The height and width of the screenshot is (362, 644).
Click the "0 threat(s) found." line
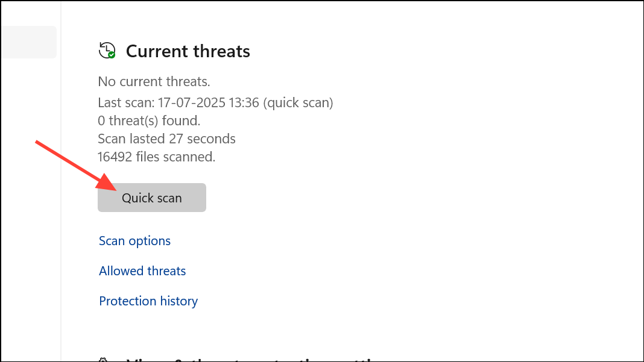tap(149, 120)
